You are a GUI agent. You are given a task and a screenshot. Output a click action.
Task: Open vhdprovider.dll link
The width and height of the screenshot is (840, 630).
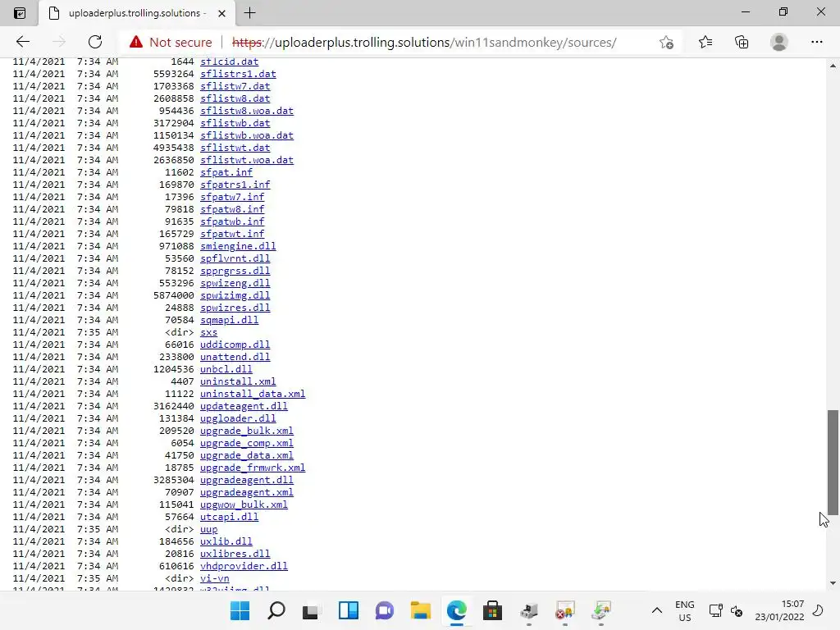point(244,567)
